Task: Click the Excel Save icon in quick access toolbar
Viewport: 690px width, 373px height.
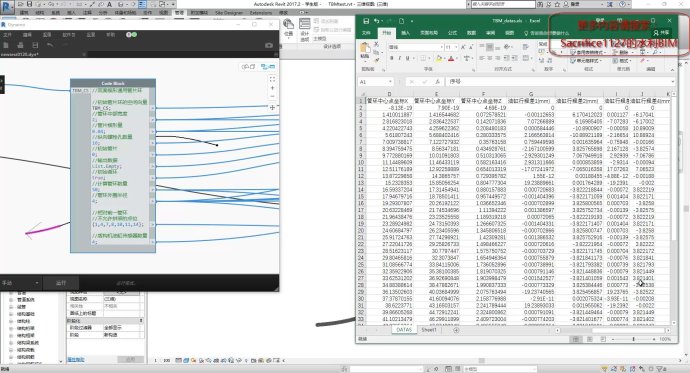Action: coord(366,21)
